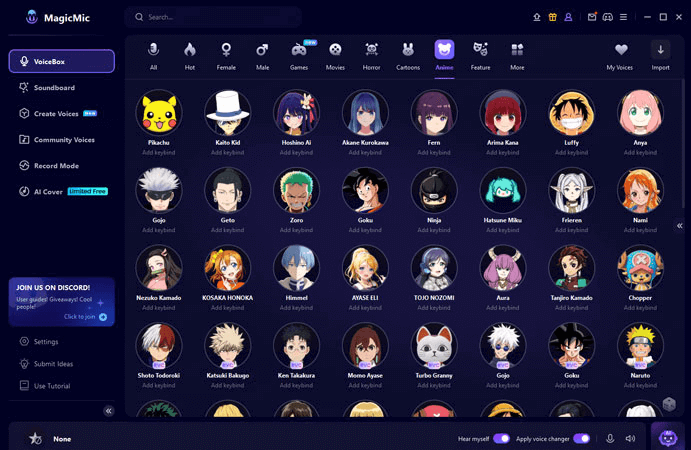Collapse the left sidebar with double chevron
Image resolution: width=691 pixels, height=450 pixels.
pos(108,411)
